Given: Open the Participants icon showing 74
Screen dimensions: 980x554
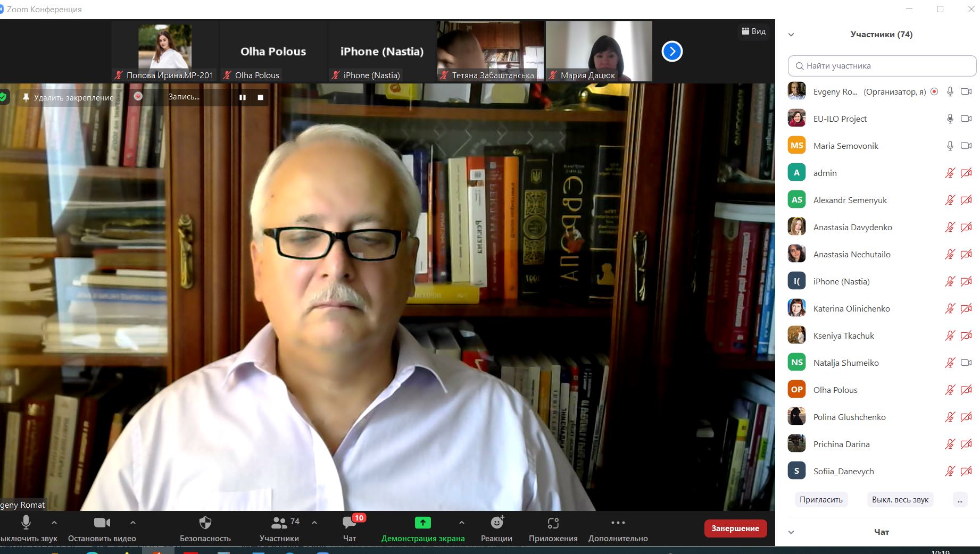Looking at the screenshot, I should click(x=279, y=523).
